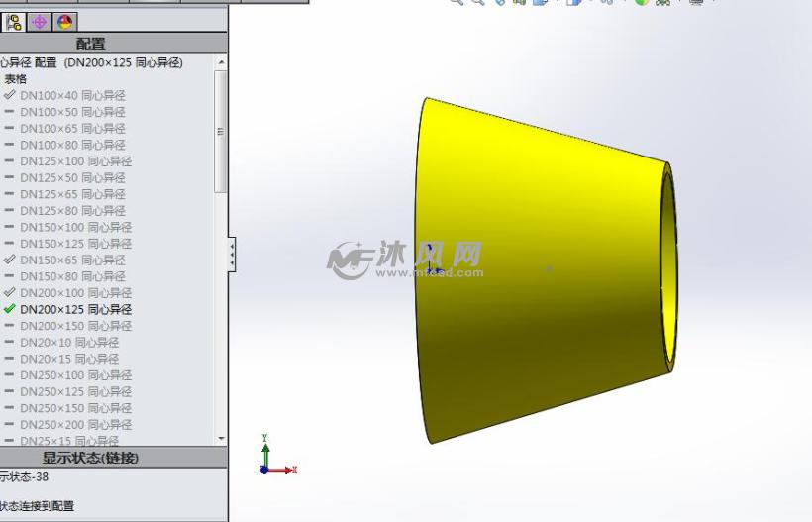Select configuration DN200×100 同心异径
Screen dimensions: 812x522
(75, 293)
